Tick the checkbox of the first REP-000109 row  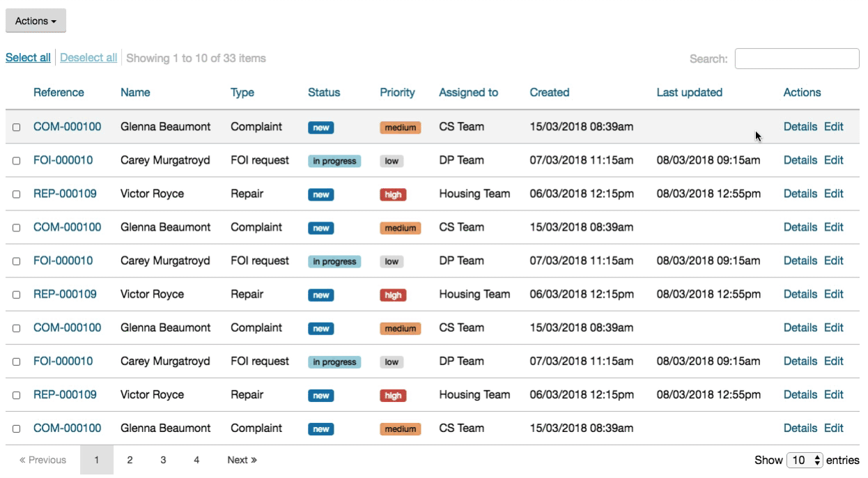tap(16, 194)
